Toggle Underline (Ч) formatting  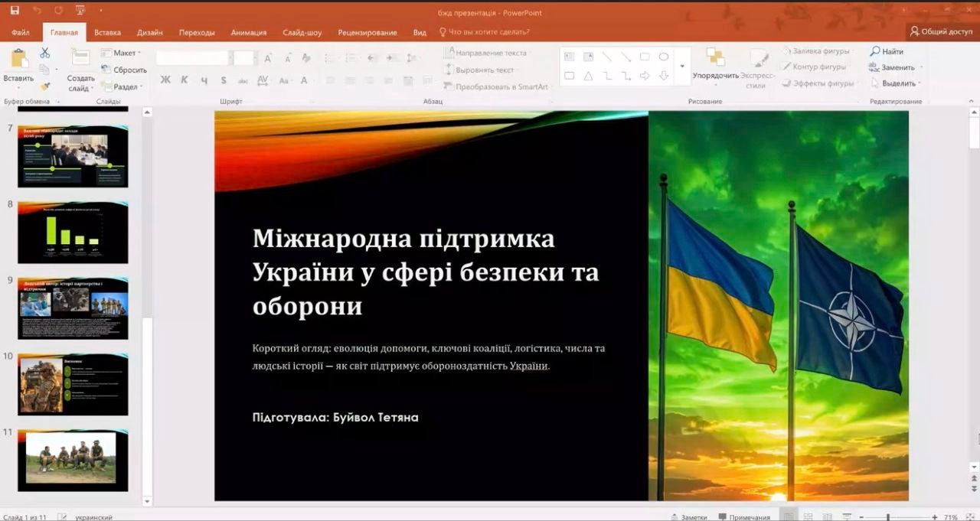pyautogui.click(x=204, y=80)
